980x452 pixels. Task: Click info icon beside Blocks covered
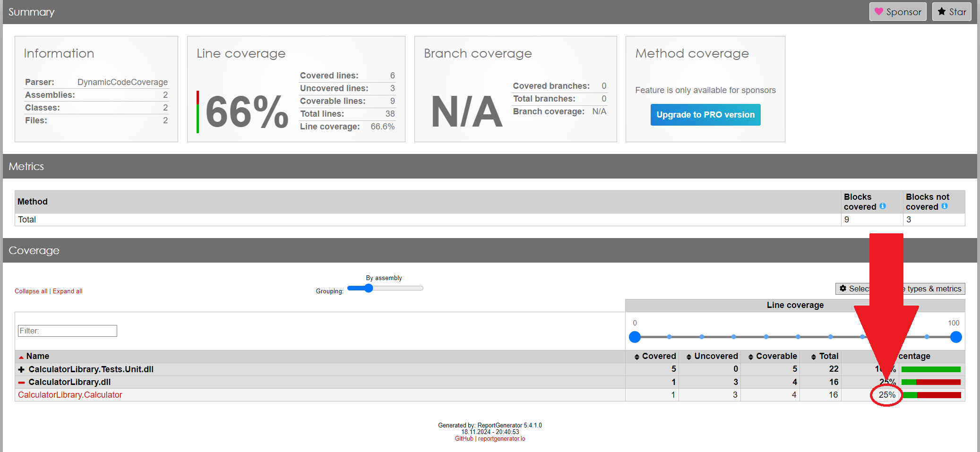(882, 206)
